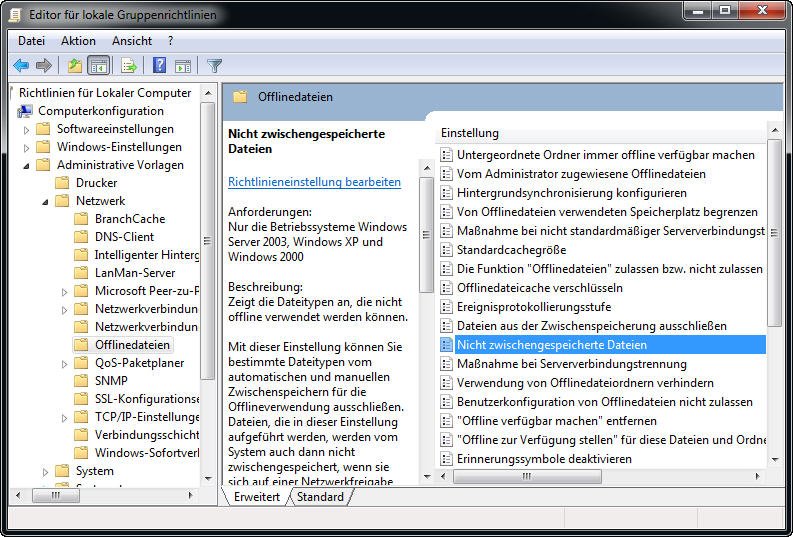Screen dimensions: 793x537
Task: Click the SNMP folder icon
Action: 81,380
